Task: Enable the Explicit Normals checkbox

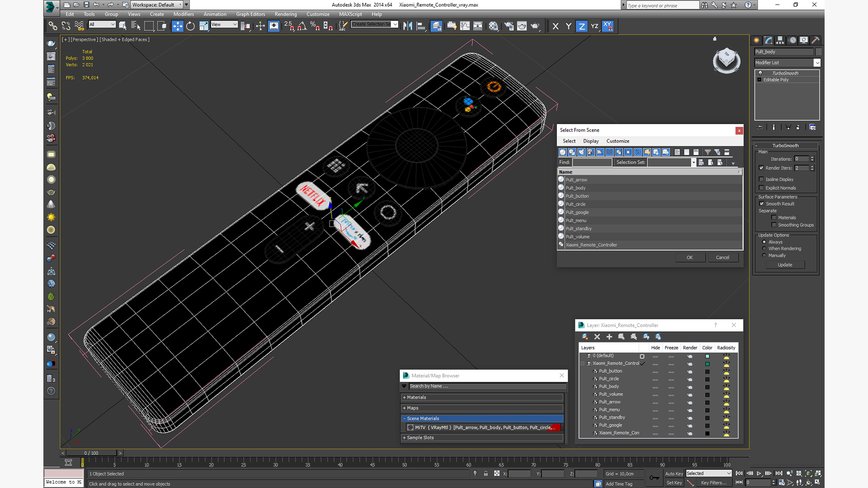Action: click(761, 188)
